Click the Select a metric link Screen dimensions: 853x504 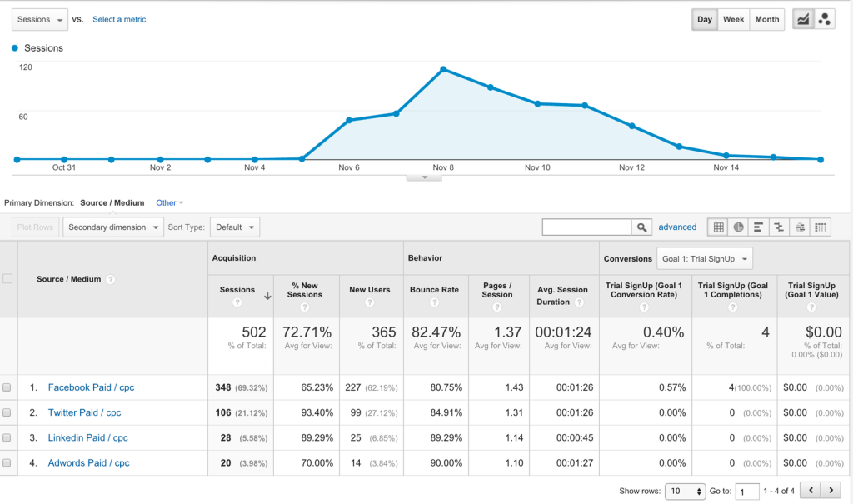pos(119,20)
